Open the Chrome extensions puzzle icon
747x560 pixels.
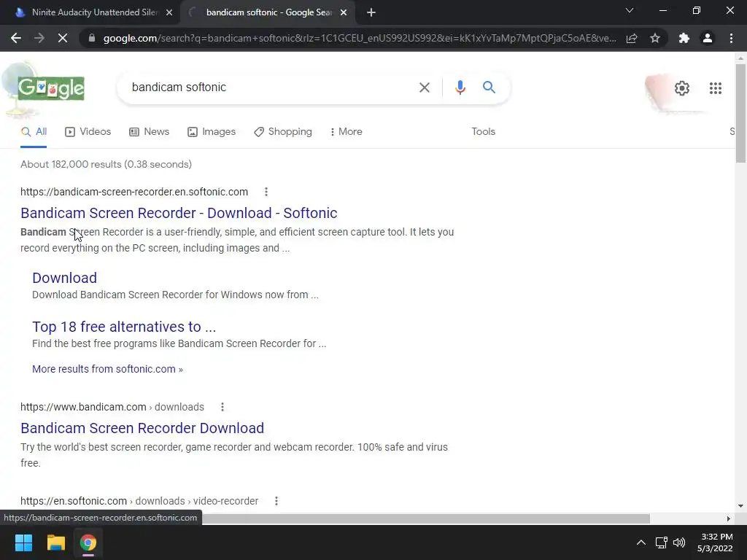coord(684,38)
